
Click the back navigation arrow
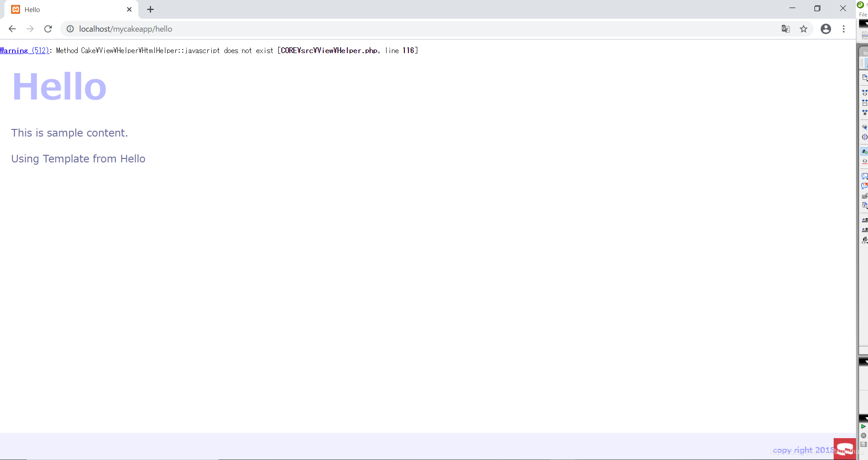(x=12, y=29)
